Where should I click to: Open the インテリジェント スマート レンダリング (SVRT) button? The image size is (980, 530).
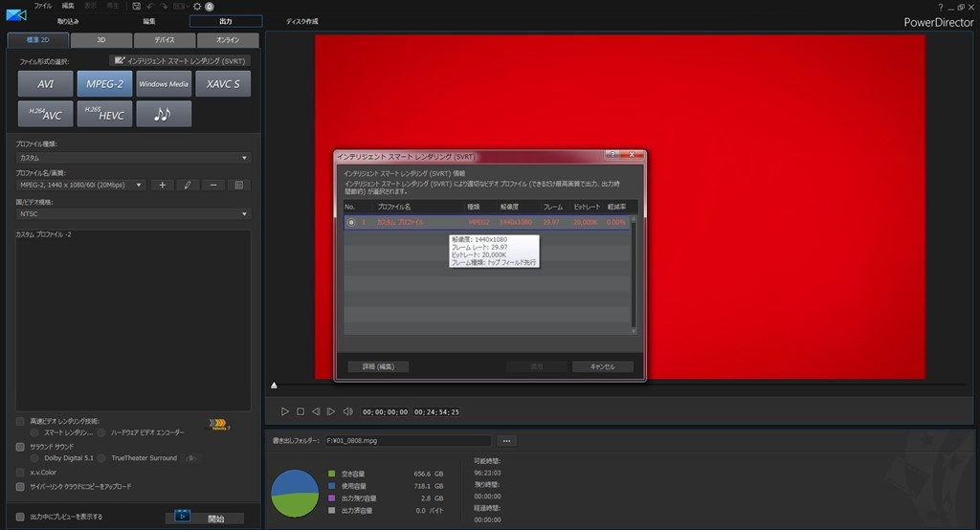[x=180, y=60]
